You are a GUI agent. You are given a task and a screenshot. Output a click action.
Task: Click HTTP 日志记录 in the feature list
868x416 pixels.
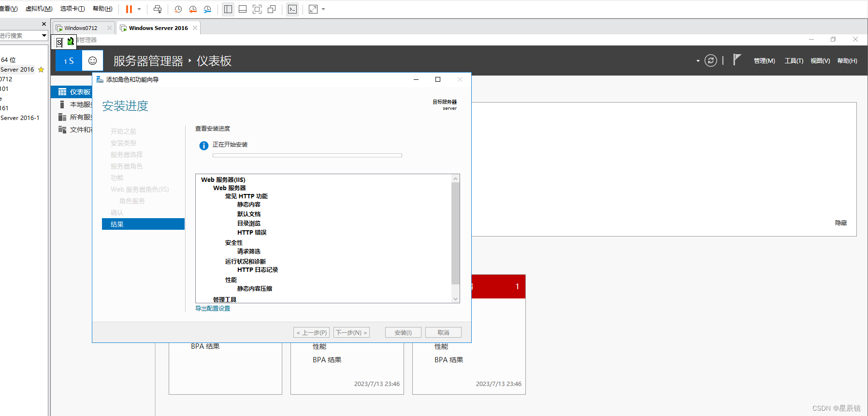[x=258, y=270]
